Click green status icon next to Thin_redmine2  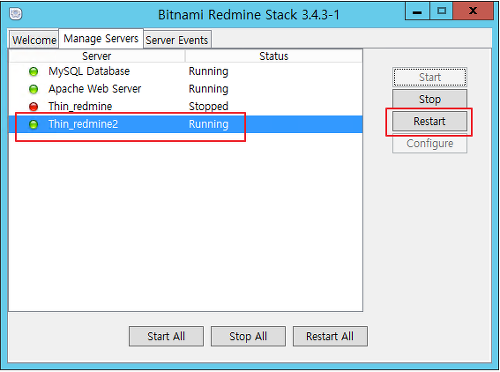coord(33,125)
